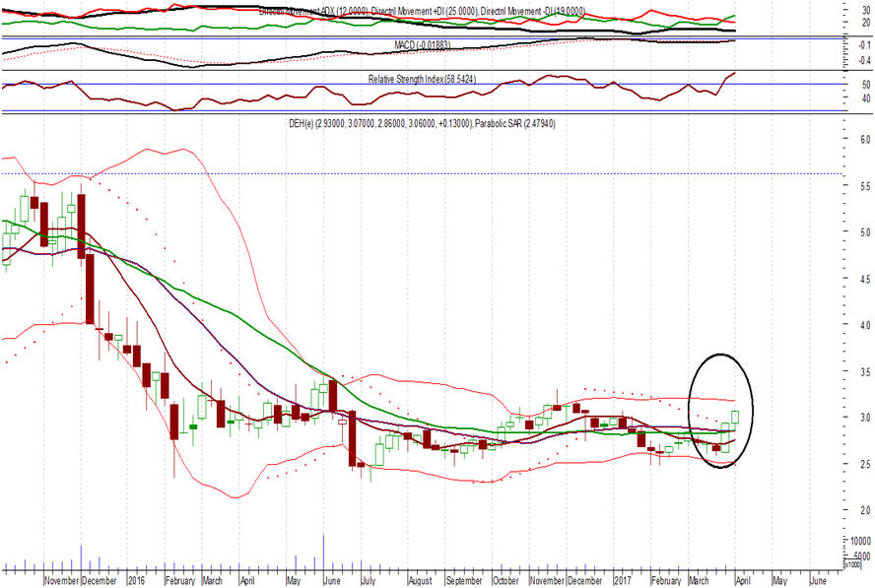Click the May label preceding July

point(294,581)
